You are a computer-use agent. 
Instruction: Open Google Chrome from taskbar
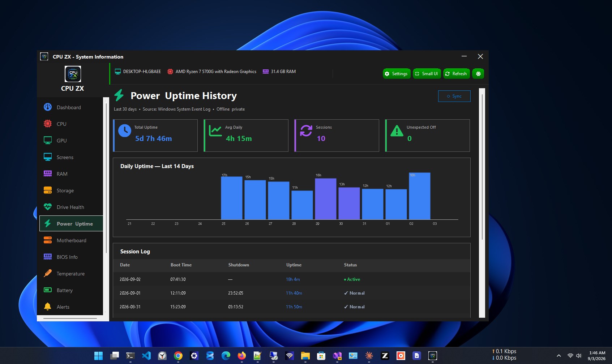click(x=178, y=356)
